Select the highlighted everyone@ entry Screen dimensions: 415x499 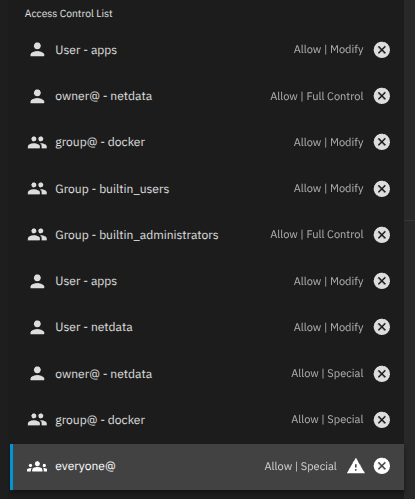click(207, 467)
